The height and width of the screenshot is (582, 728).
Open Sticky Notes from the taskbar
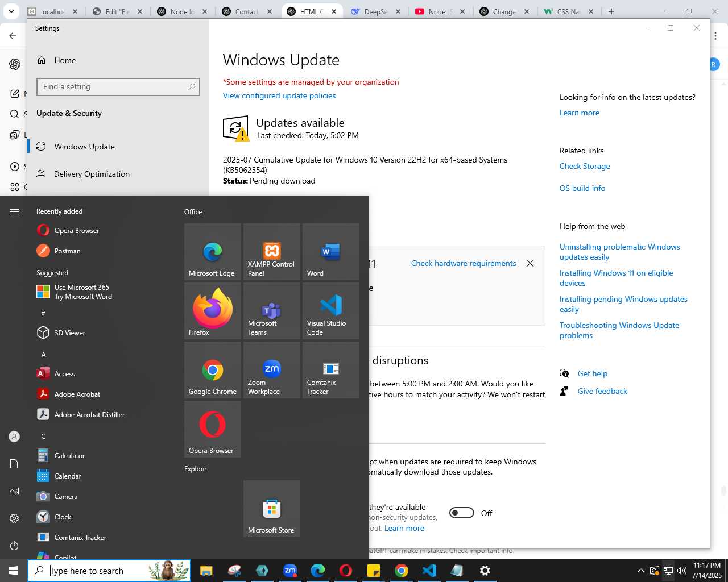point(374,571)
